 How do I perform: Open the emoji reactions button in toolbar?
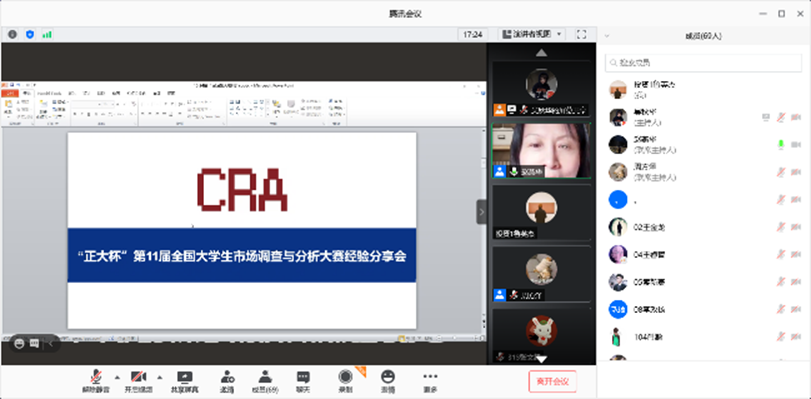point(388,381)
